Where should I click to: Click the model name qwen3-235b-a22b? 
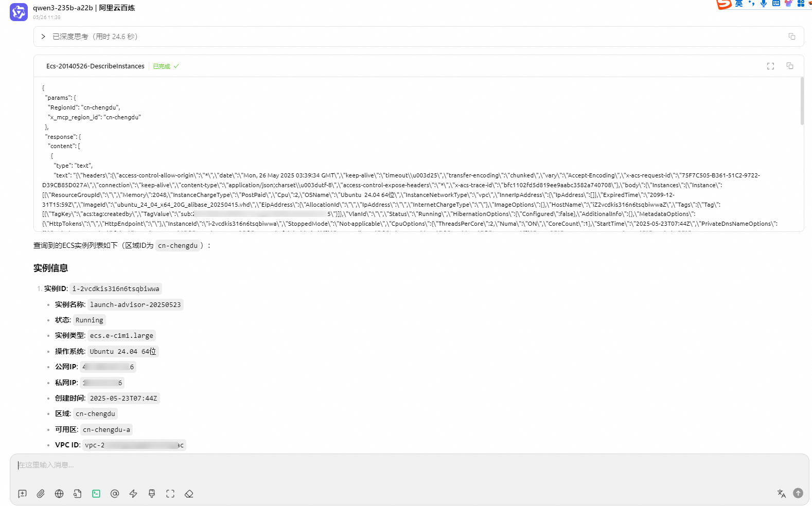63,8
